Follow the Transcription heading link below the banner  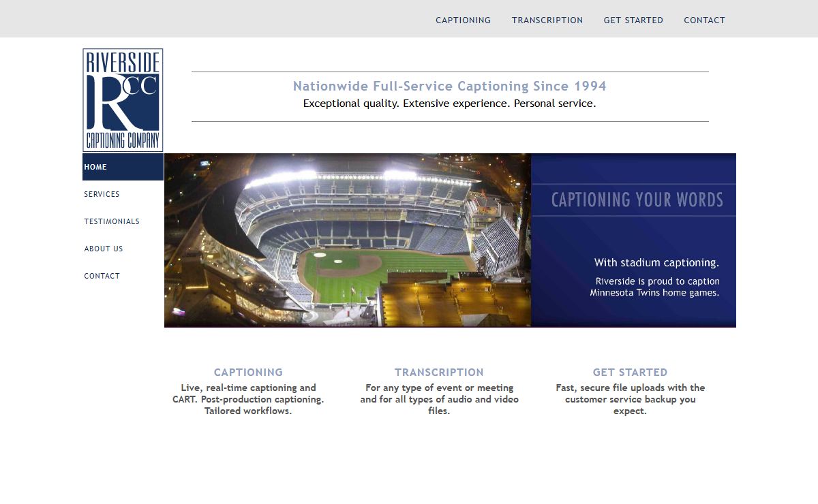point(439,373)
